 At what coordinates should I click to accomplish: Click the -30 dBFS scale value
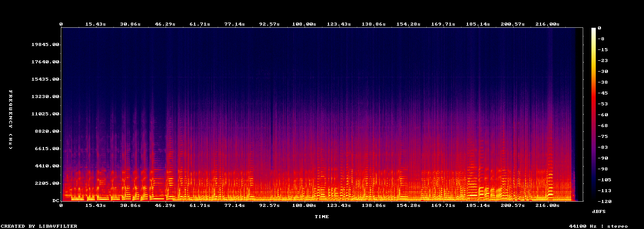pos(602,72)
